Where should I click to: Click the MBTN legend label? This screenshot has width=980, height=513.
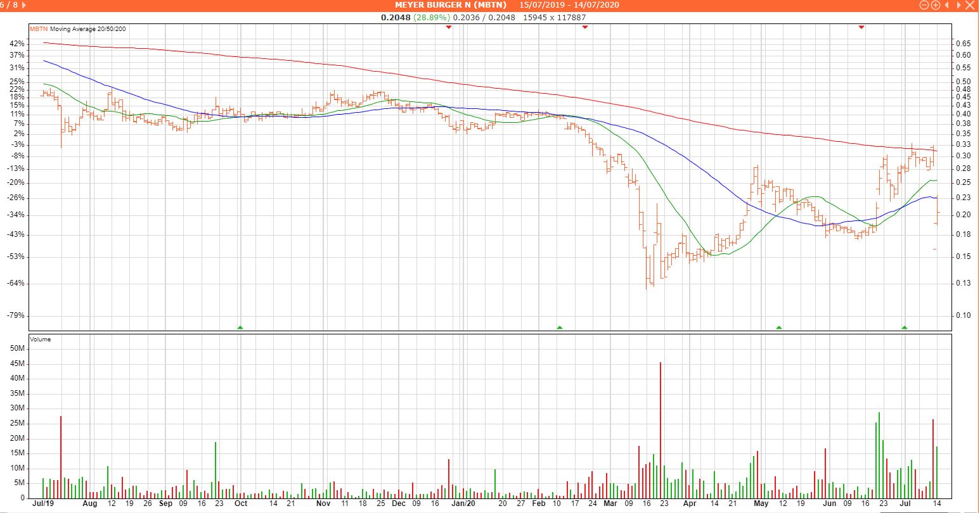[x=39, y=29]
